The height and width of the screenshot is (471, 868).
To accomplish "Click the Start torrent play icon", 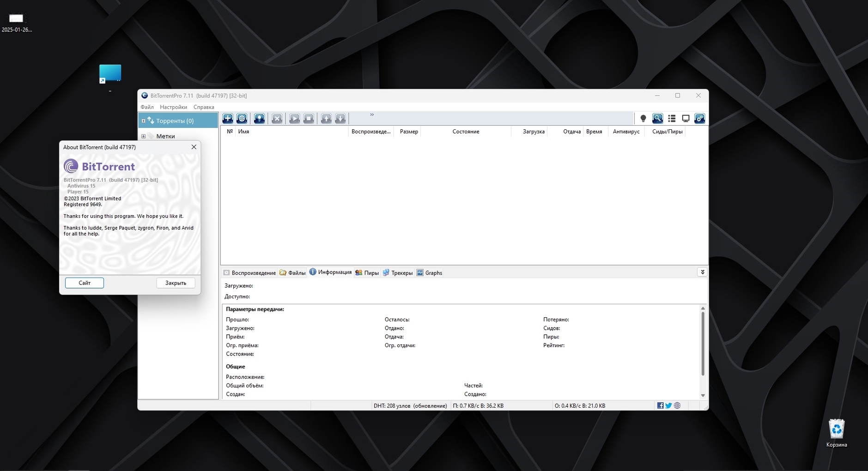I will [295, 119].
